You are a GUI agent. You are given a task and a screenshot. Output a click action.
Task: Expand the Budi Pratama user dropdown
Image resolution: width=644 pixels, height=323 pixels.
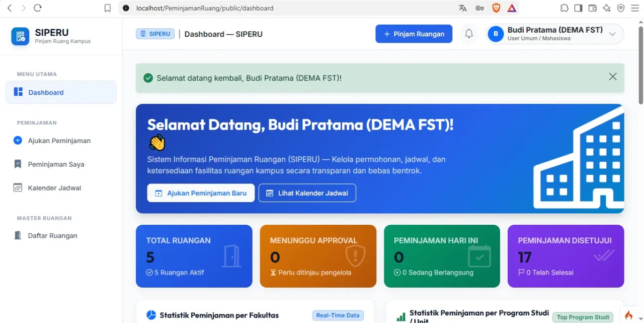point(554,34)
